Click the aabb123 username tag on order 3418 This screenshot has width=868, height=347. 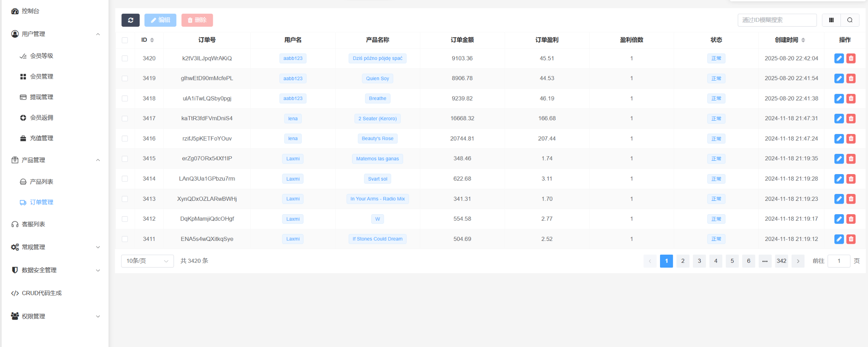(x=293, y=98)
